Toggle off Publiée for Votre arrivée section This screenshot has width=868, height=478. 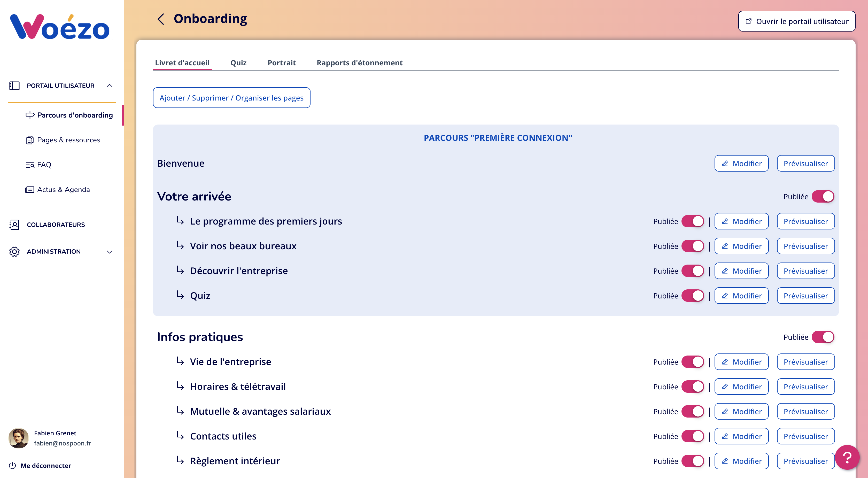[823, 197]
